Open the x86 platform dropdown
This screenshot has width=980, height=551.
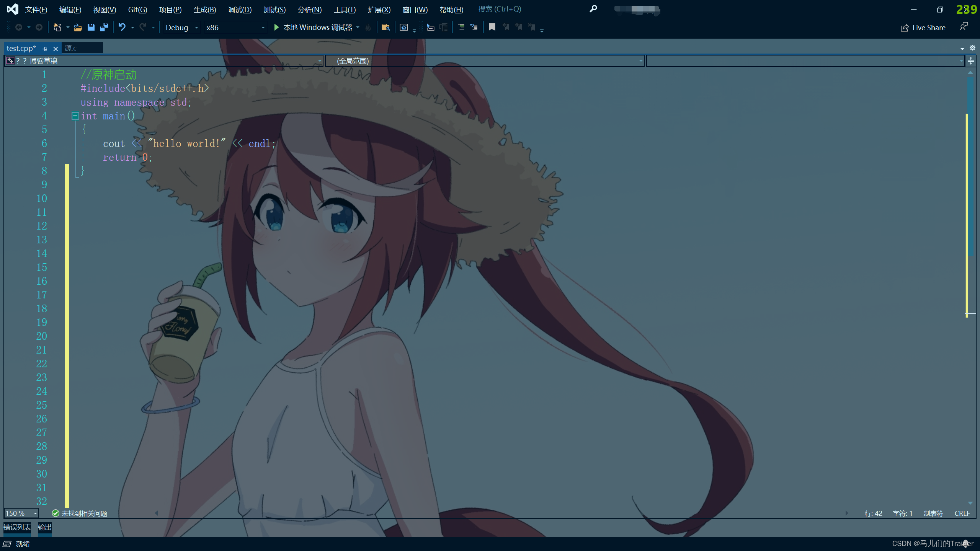tap(235, 28)
